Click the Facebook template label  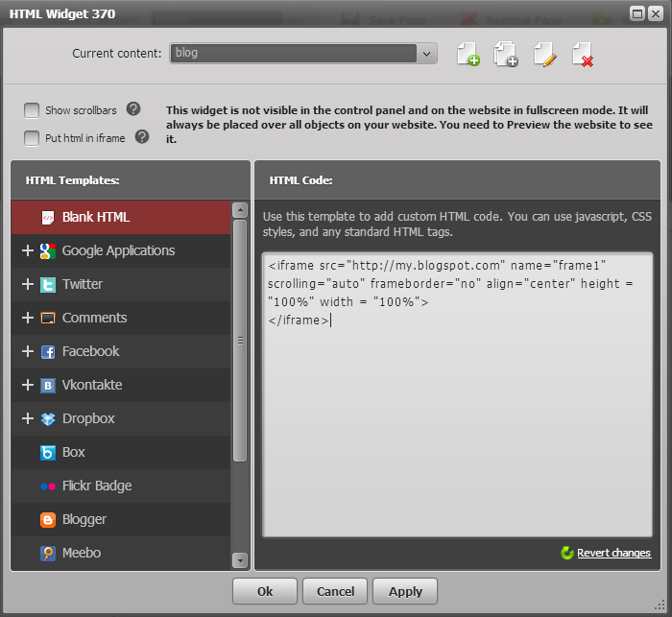coord(91,351)
